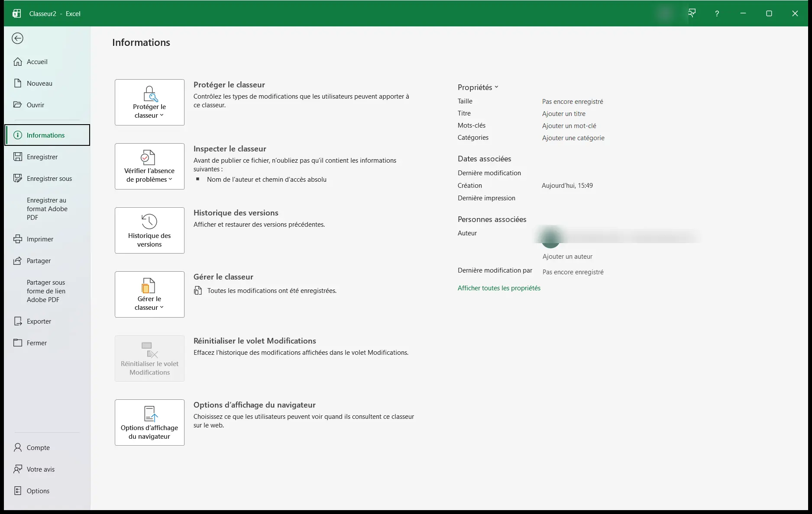
Task: Click the Enregistrer floppy disk icon
Action: point(18,157)
